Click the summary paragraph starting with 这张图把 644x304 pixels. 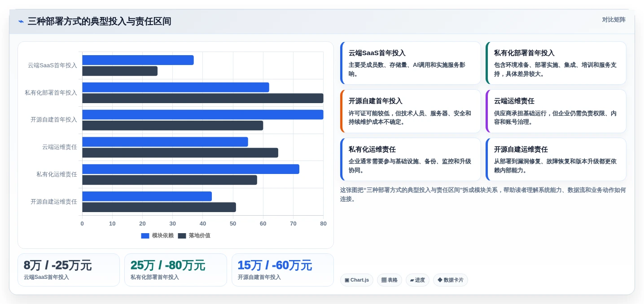[483, 195]
